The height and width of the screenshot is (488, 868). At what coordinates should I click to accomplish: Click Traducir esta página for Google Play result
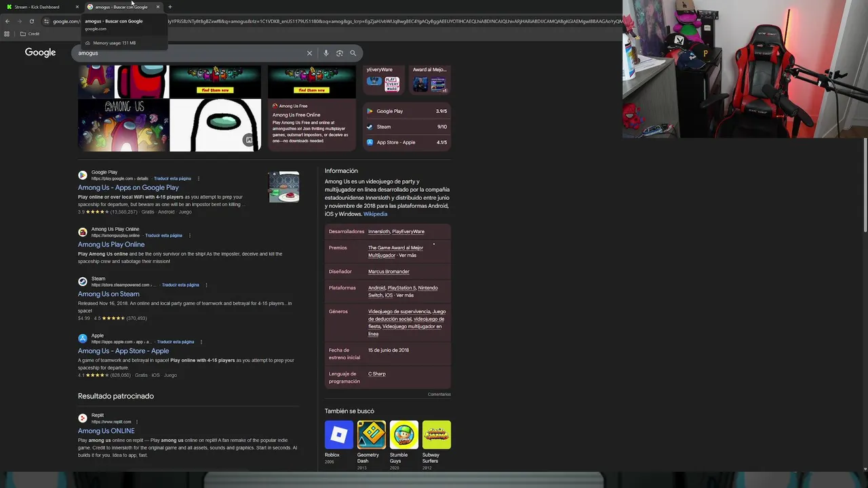pyautogui.click(x=172, y=179)
